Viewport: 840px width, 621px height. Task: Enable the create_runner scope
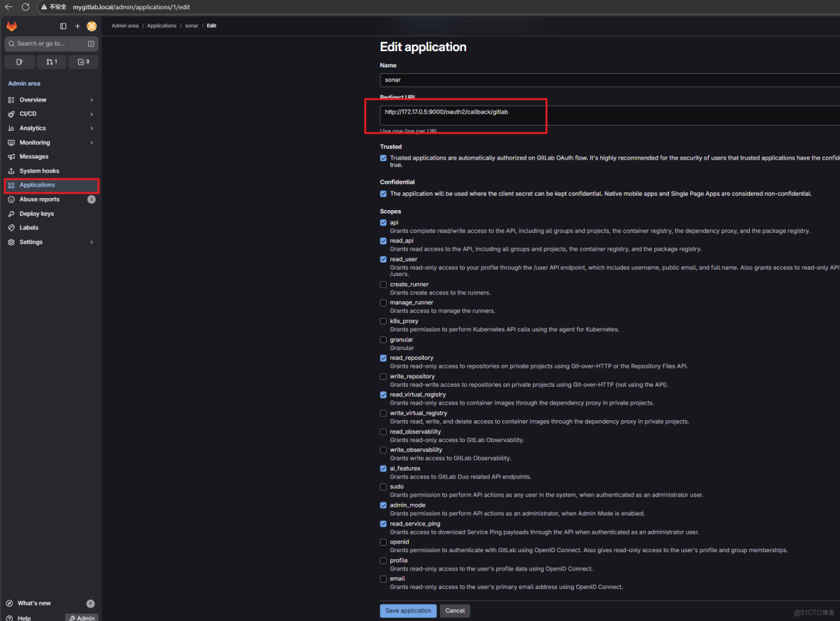(383, 284)
